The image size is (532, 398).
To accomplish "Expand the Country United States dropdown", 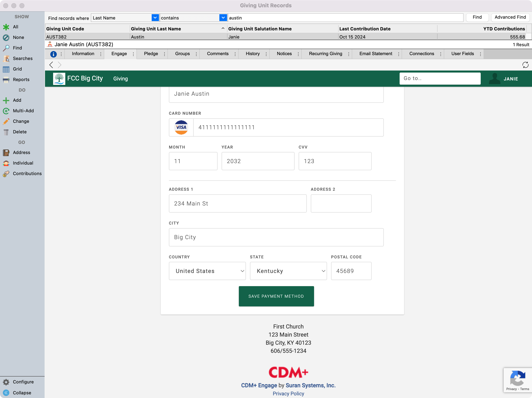I will [207, 271].
